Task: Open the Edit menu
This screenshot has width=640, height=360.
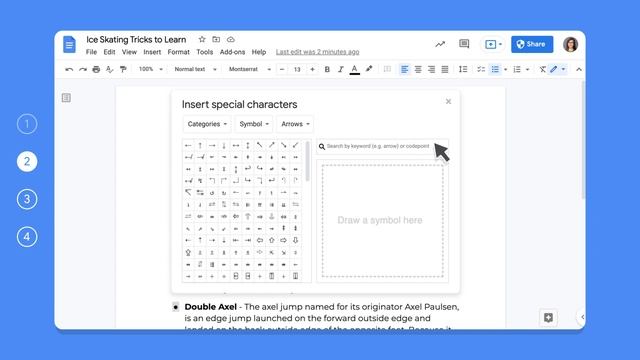Action: (109, 52)
